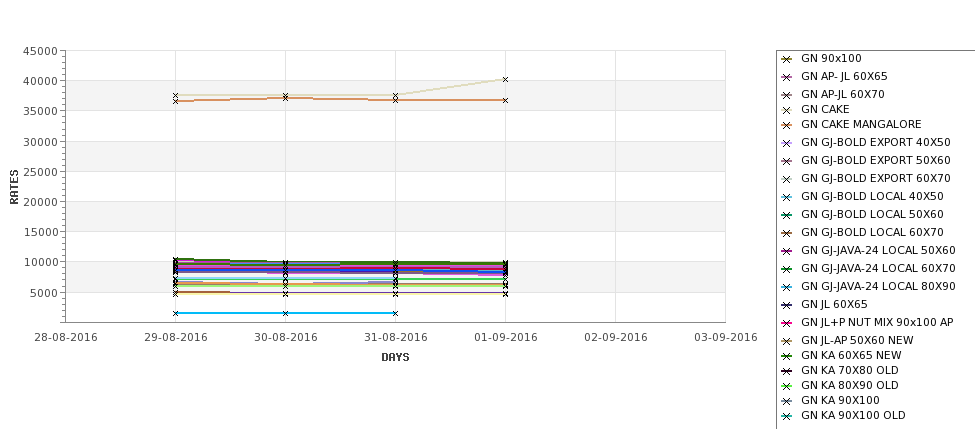Click GN CAKE MANGALORE point on 01-09-2016
This screenshot has width=975, height=429.
click(x=506, y=100)
